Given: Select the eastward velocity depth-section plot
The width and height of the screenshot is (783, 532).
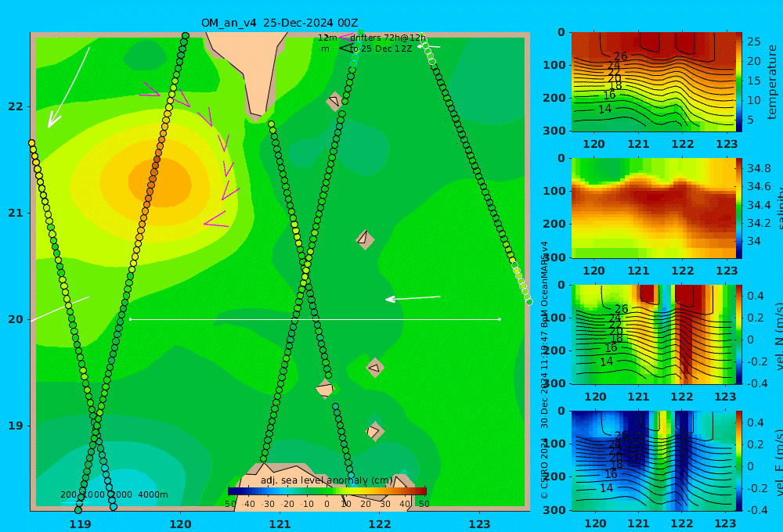Looking at the screenshot, I should point(654,461).
